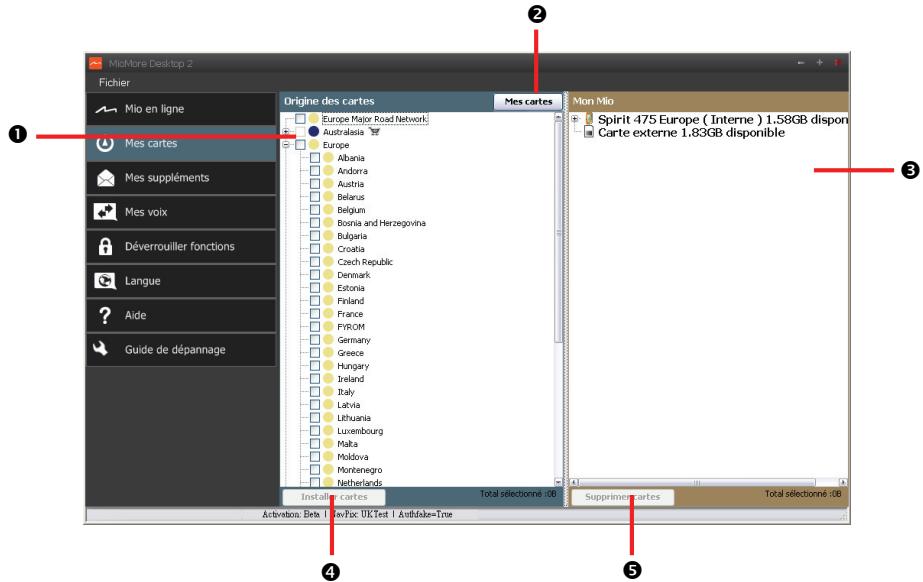Click the Mes cartes button in header
The height and width of the screenshot is (582, 923).
coord(527,102)
